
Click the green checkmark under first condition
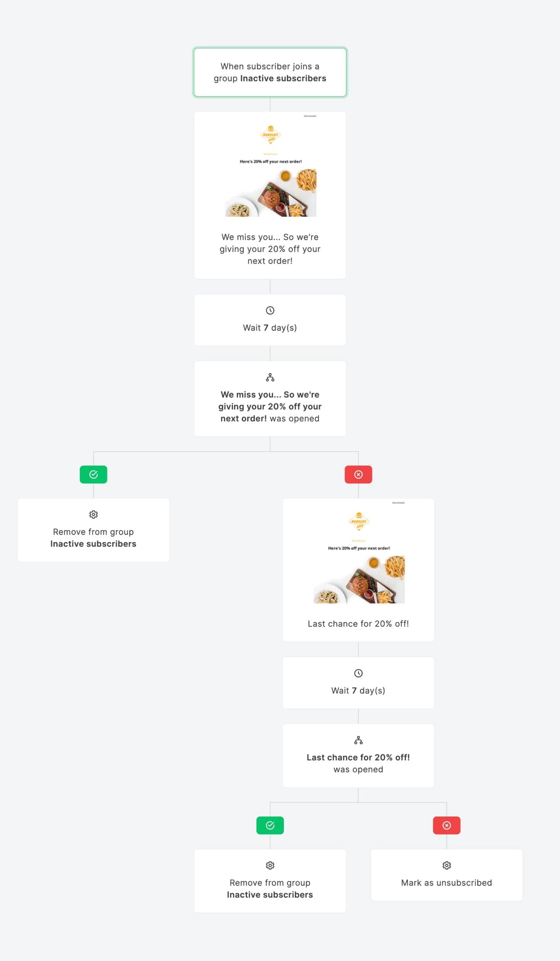tap(93, 474)
